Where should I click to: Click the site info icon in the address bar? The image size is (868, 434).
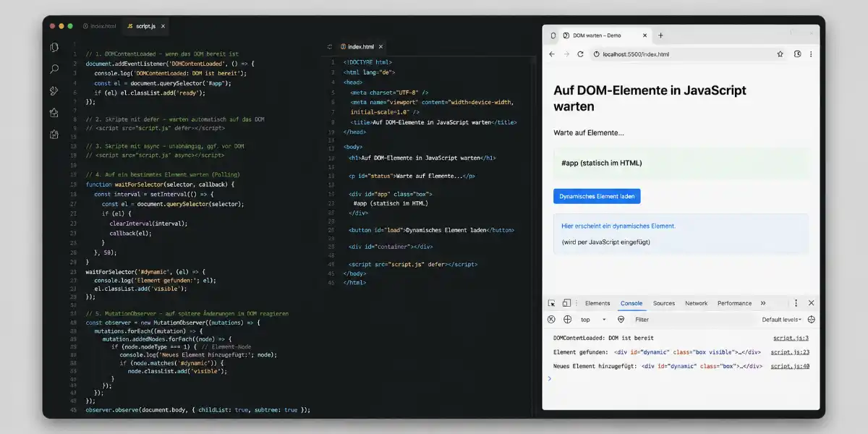click(x=597, y=54)
